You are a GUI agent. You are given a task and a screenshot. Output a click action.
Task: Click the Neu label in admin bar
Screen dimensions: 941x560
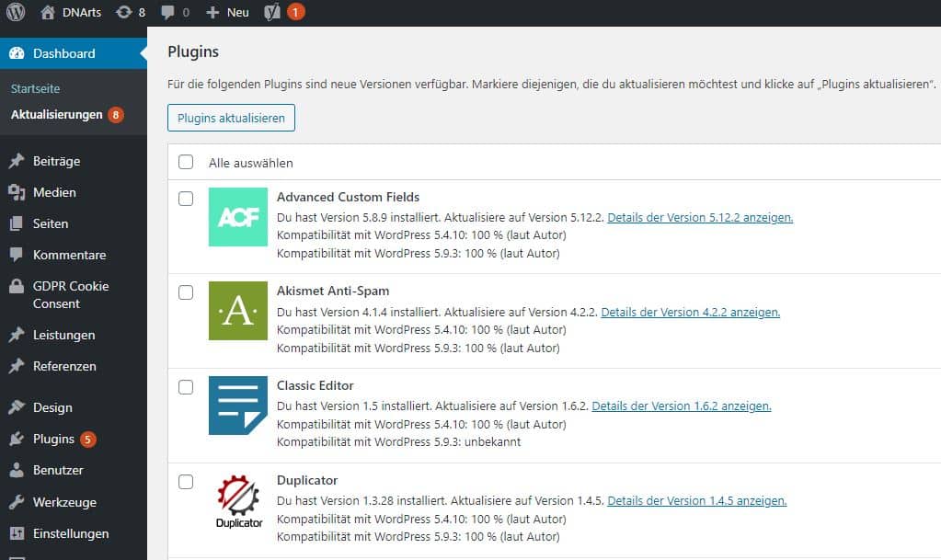[237, 12]
